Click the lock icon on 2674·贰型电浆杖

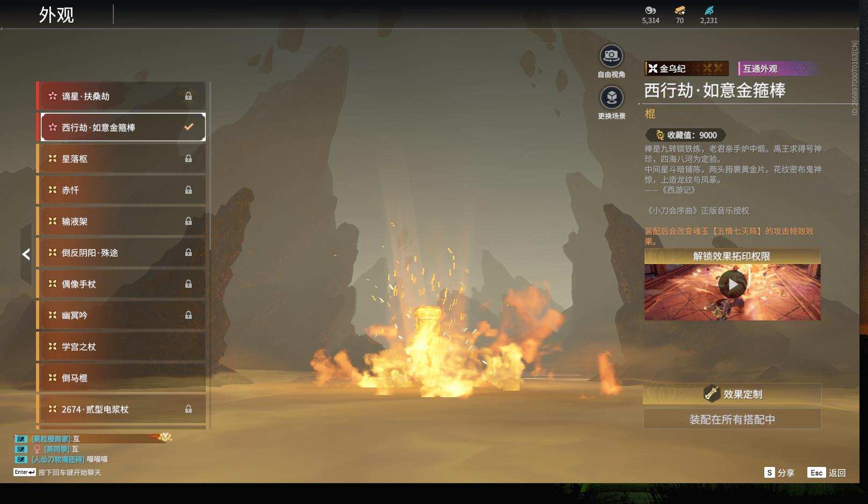(189, 409)
